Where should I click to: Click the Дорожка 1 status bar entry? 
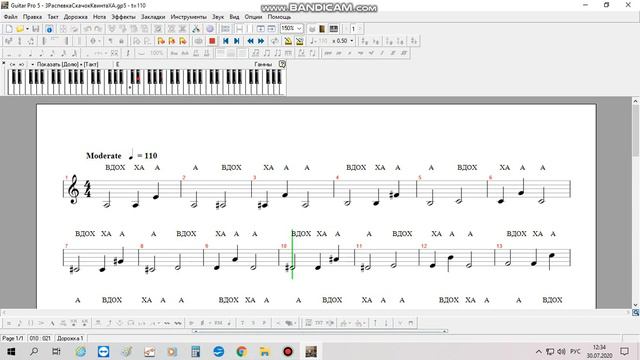70,338
